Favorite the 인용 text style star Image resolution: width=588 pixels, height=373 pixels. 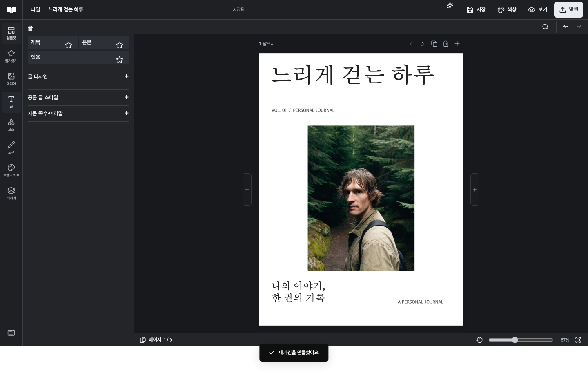(120, 60)
